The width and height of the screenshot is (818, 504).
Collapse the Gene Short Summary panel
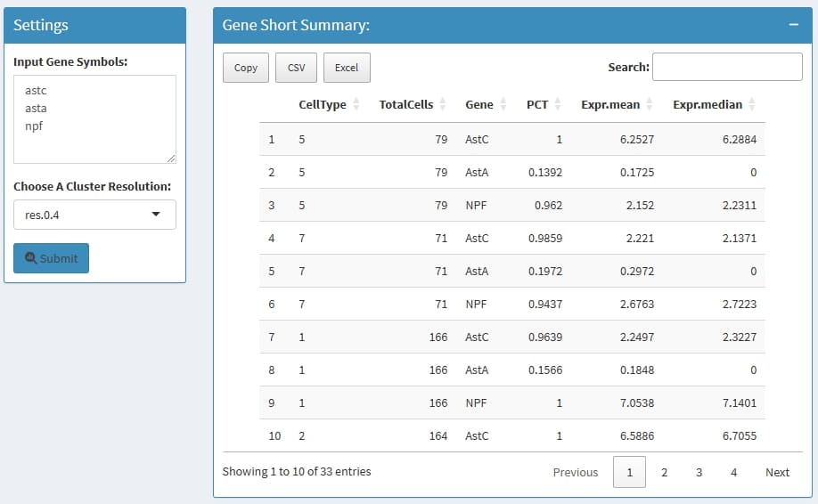[x=793, y=25]
